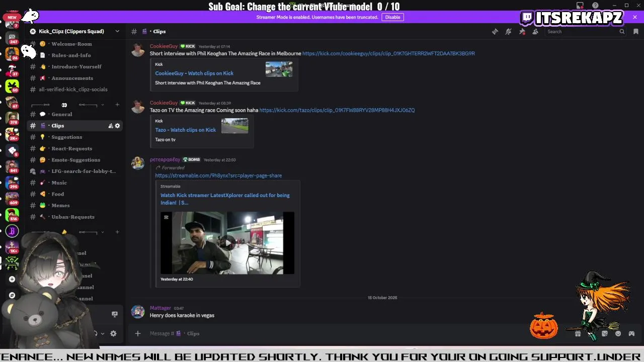Open the Welcome-Room channel

tap(74, 44)
